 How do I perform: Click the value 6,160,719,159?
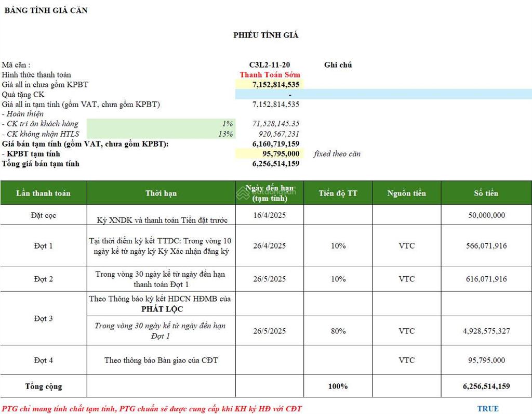pyautogui.click(x=276, y=144)
